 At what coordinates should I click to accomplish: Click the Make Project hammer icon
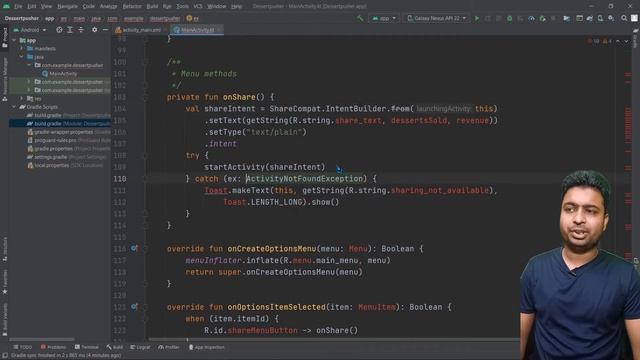tap(360, 18)
